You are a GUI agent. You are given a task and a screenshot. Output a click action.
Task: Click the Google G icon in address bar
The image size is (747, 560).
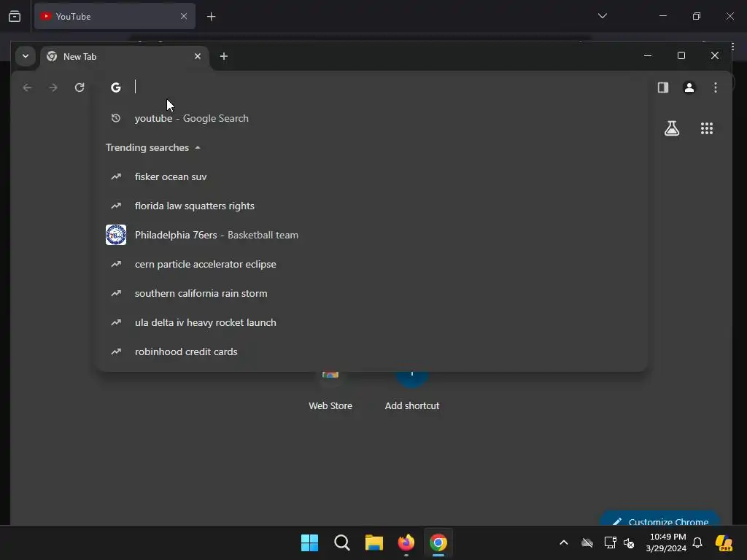click(116, 87)
